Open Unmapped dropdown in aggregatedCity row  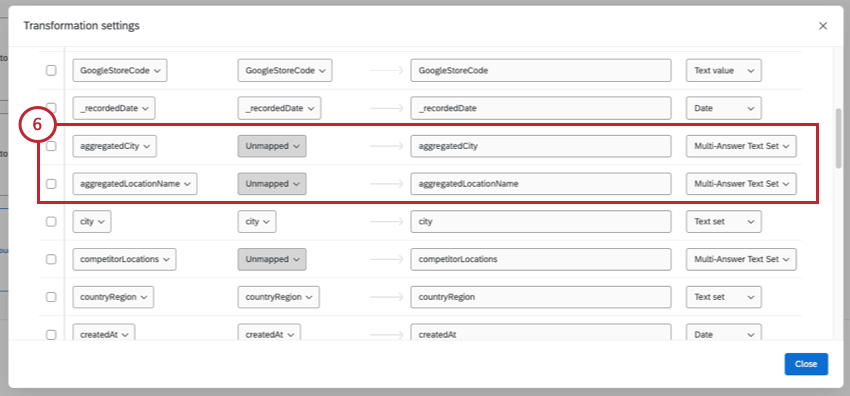pos(272,146)
